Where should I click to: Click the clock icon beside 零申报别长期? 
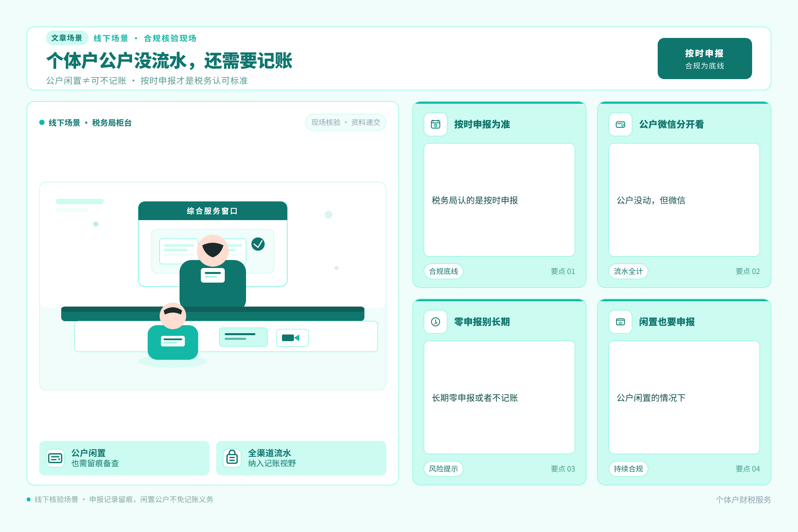pos(436,322)
